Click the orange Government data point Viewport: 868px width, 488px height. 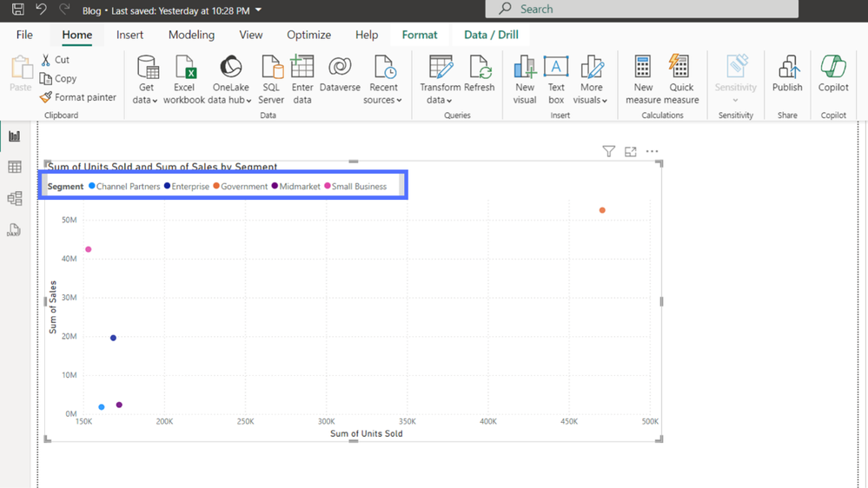pyautogui.click(x=602, y=210)
